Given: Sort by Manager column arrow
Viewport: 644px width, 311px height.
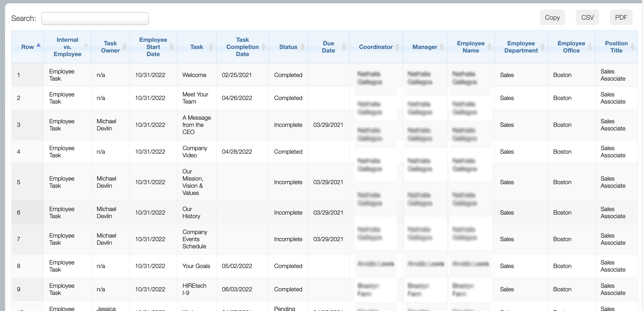Looking at the screenshot, I should point(442,47).
